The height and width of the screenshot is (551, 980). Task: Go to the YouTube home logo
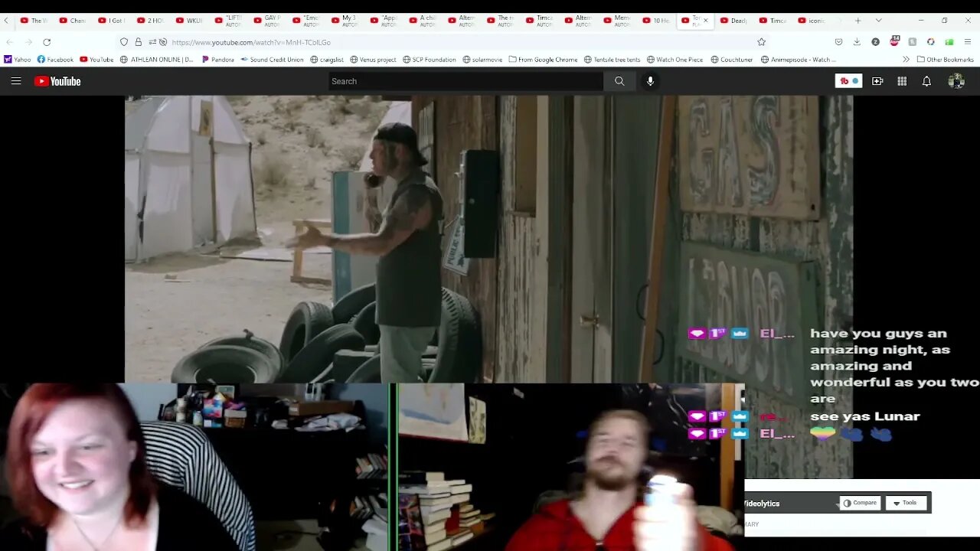pyautogui.click(x=57, y=81)
